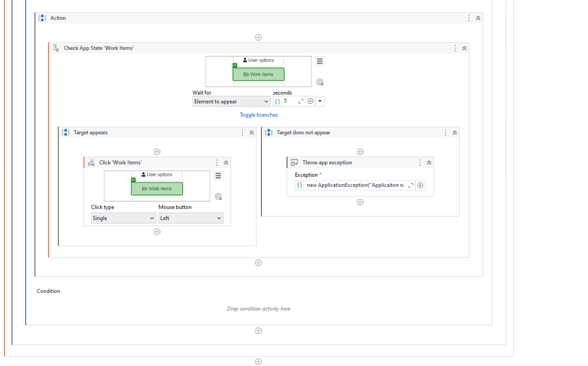This screenshot has height=366, width=588.
Task: Select the Check App State 'Work Items' title
Action: point(99,48)
